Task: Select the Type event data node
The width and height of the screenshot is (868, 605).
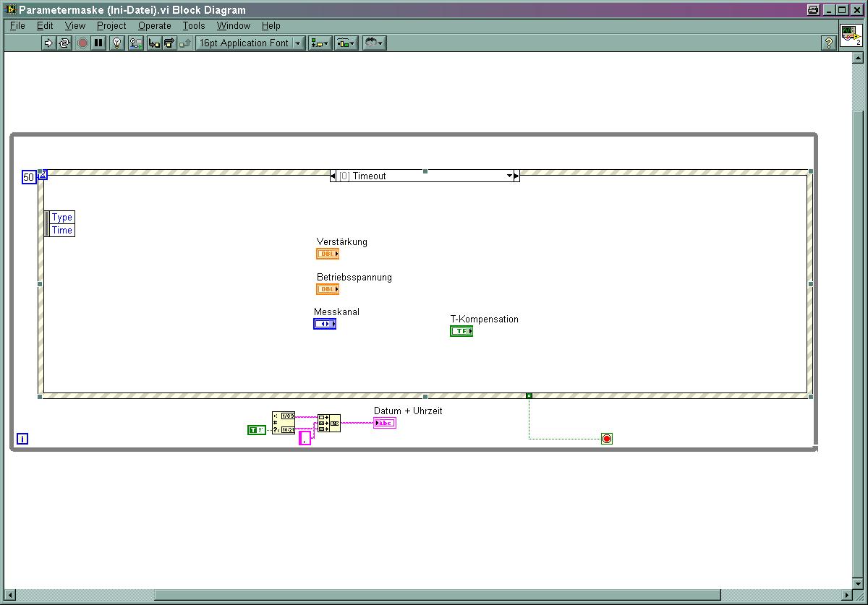Action: coord(61,217)
